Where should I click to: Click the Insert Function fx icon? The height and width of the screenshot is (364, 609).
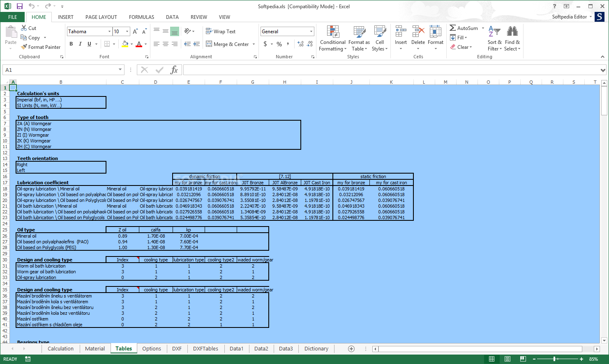174,70
